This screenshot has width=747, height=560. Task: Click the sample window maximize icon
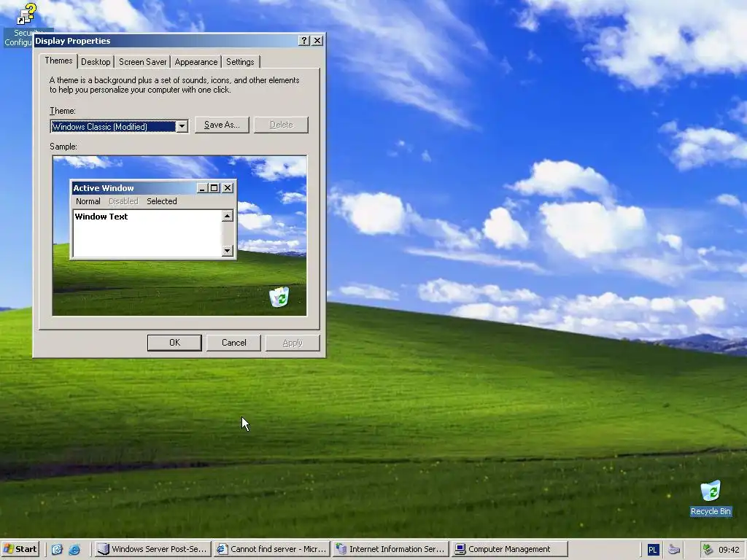pyautogui.click(x=214, y=188)
